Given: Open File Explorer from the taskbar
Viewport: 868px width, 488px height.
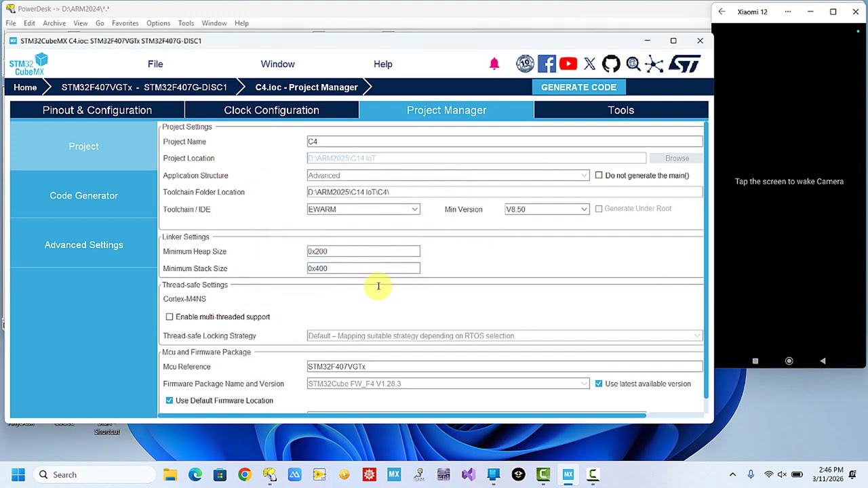Looking at the screenshot, I should coord(170,474).
